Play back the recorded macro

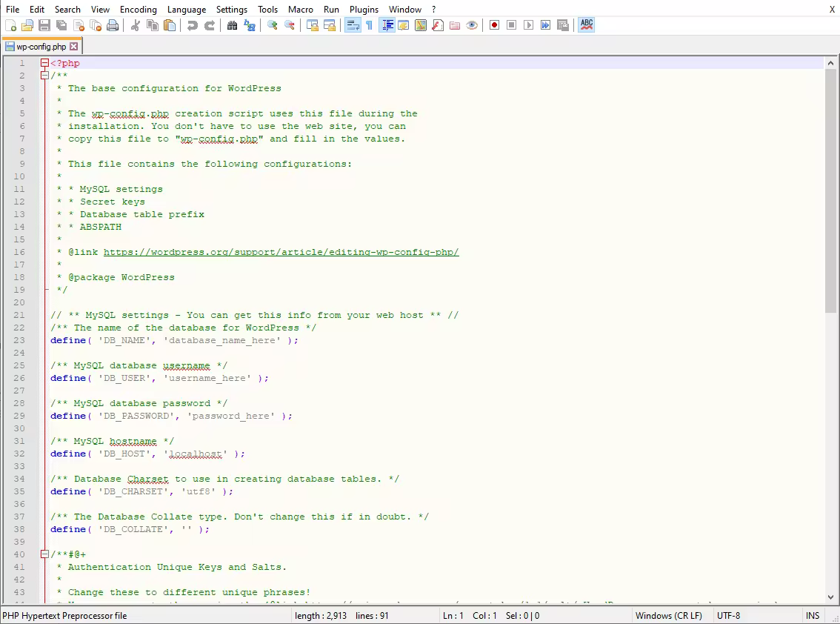529,25
